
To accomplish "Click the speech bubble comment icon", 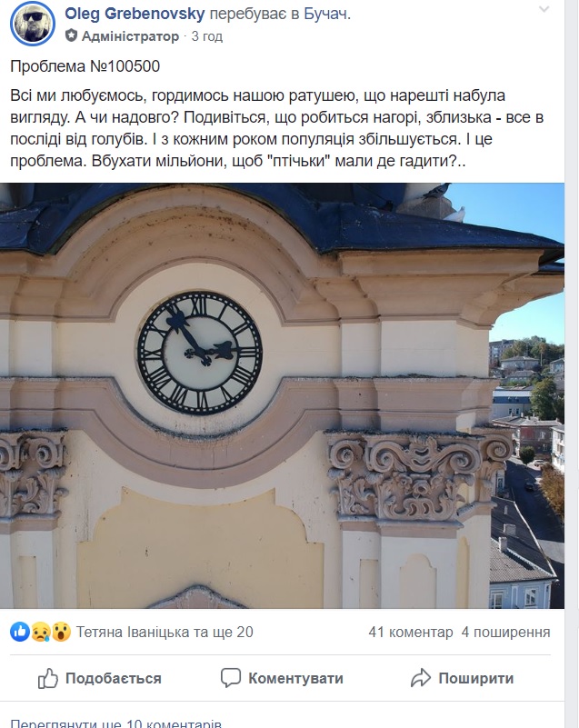I will (x=230, y=678).
